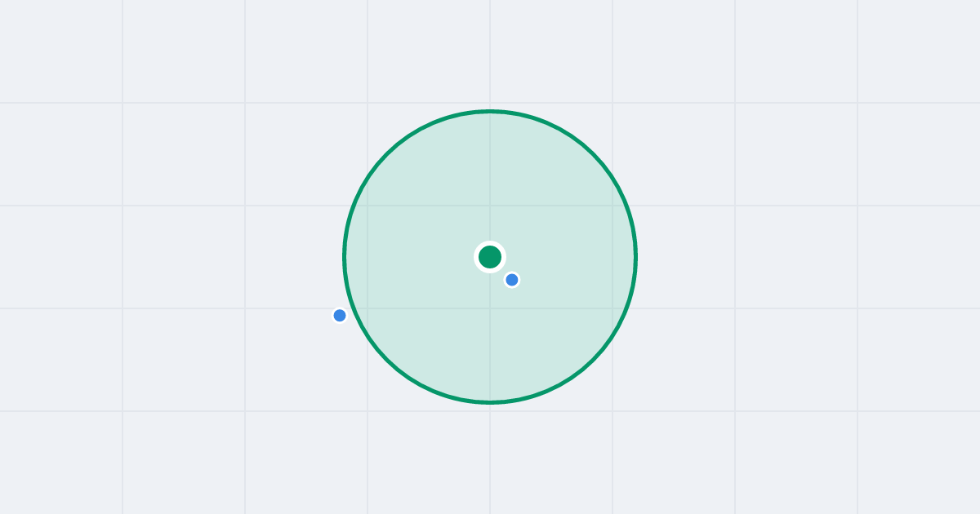Click the empty map area right of the circle
This screenshot has height=514, width=980.
(776, 257)
